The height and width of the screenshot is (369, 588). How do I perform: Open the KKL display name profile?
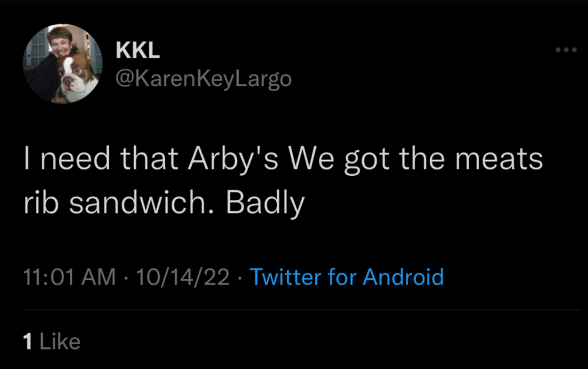pyautogui.click(x=138, y=51)
